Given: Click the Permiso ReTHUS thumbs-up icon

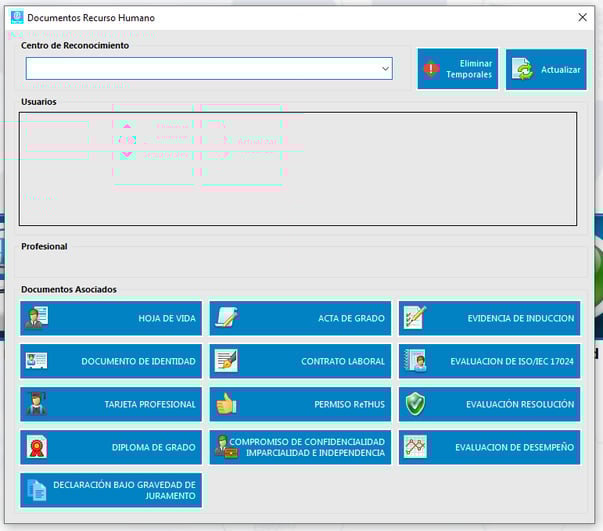Looking at the screenshot, I should 226,404.
